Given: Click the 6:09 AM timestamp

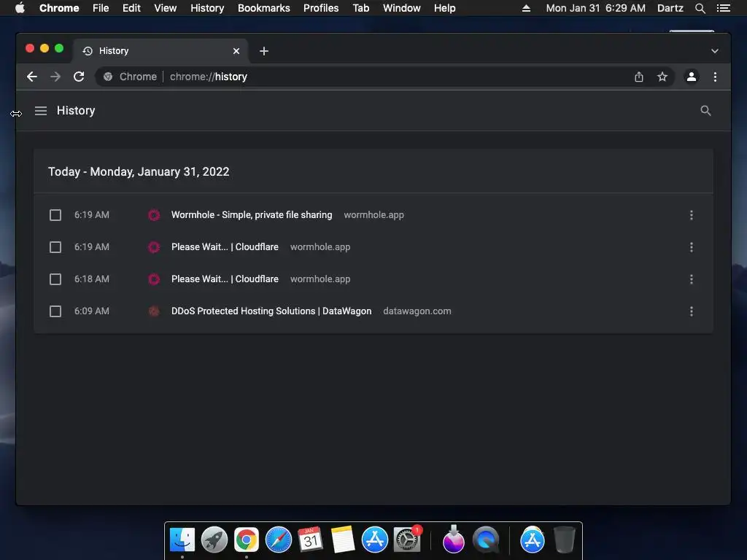Looking at the screenshot, I should click(x=91, y=311).
